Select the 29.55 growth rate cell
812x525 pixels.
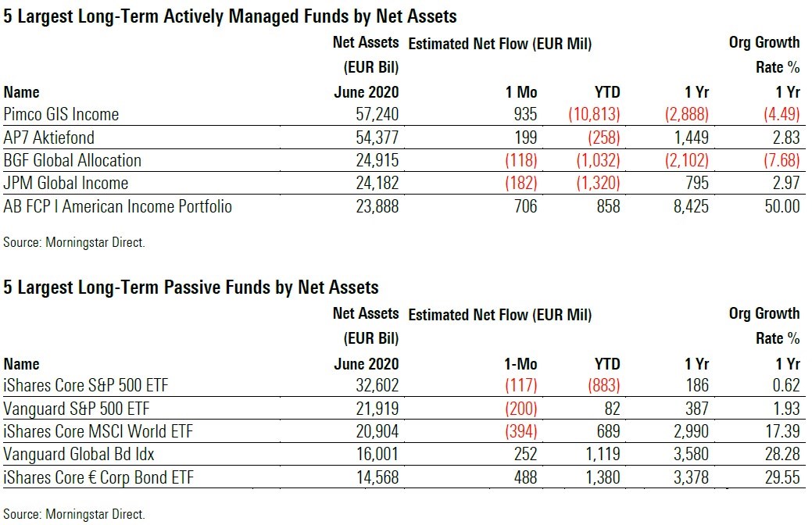point(781,478)
